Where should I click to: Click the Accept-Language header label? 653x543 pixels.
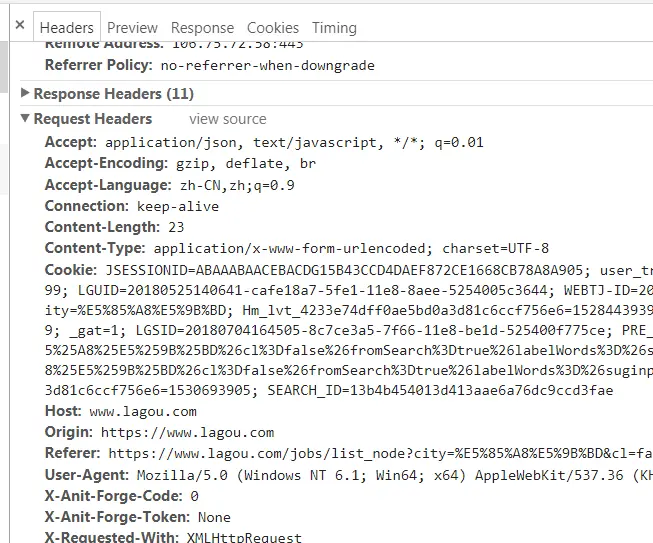(108, 185)
